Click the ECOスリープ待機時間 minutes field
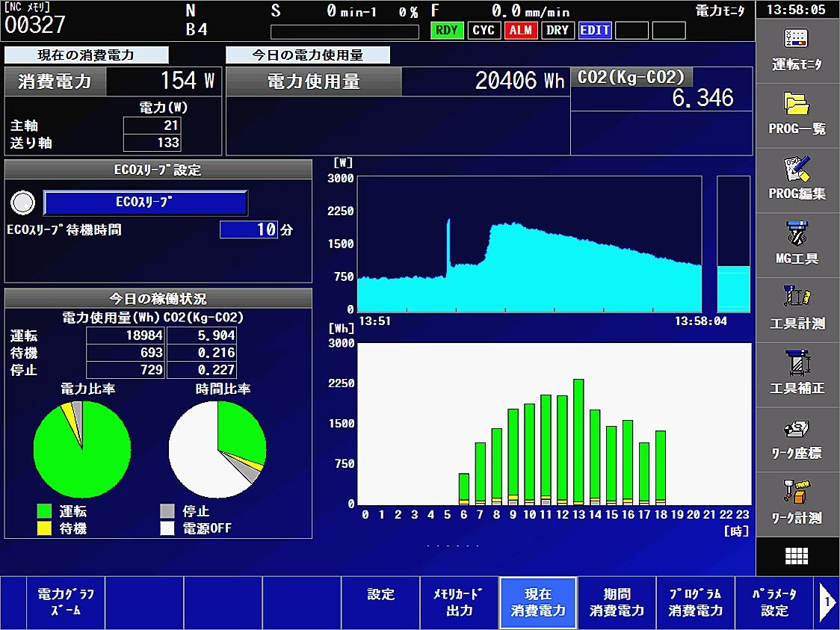Viewport: 840px width, 630px height. 249,230
